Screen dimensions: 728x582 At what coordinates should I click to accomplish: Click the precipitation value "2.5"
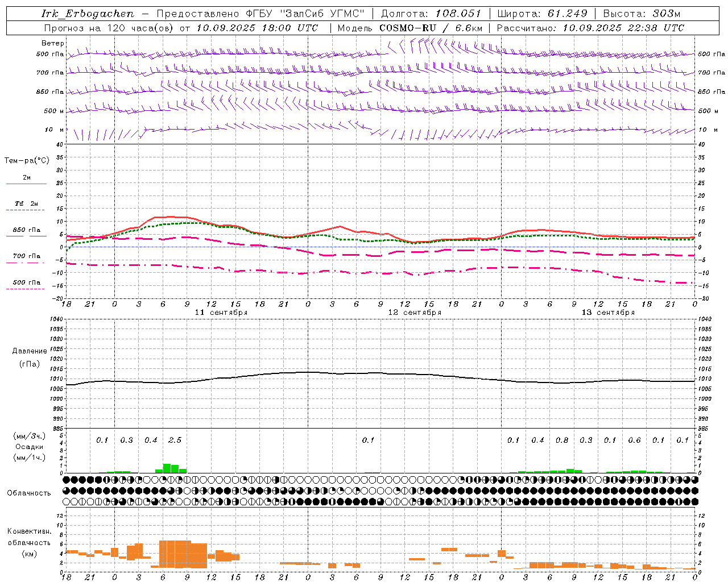[175, 440]
